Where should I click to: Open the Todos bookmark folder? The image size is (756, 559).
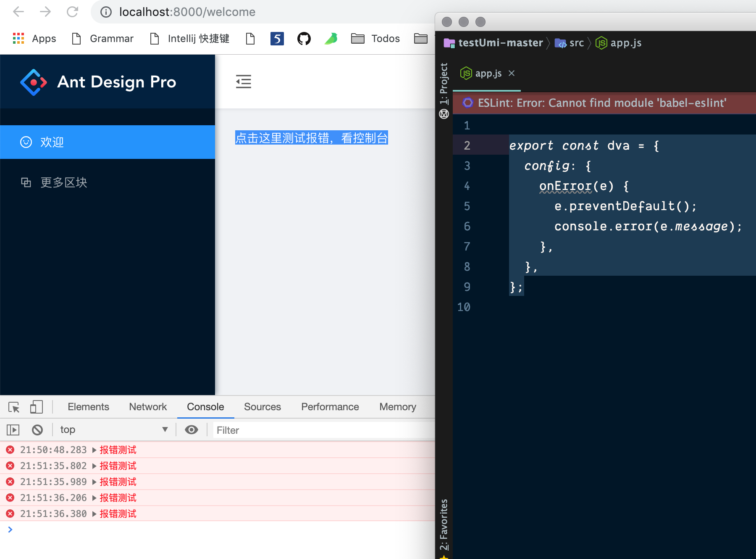375,39
